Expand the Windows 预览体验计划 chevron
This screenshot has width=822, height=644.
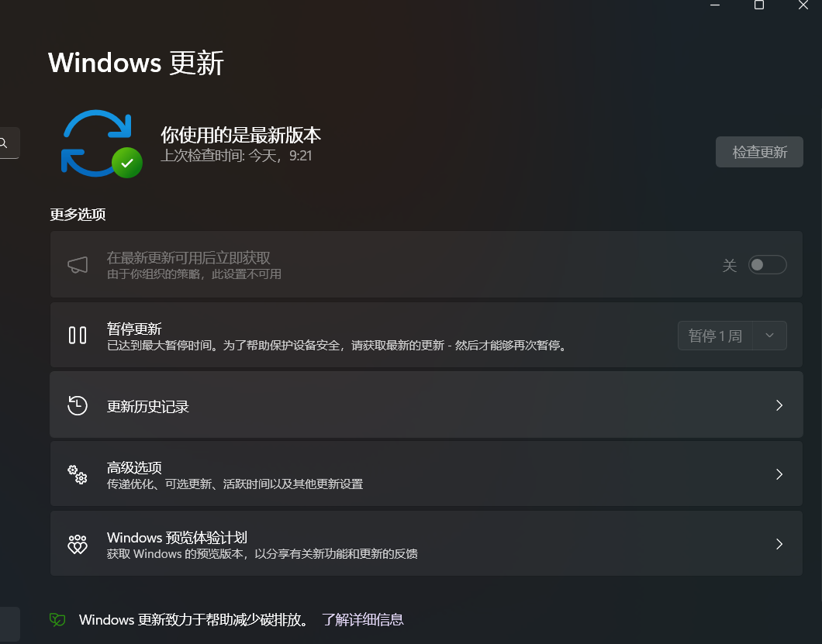pyautogui.click(x=779, y=544)
